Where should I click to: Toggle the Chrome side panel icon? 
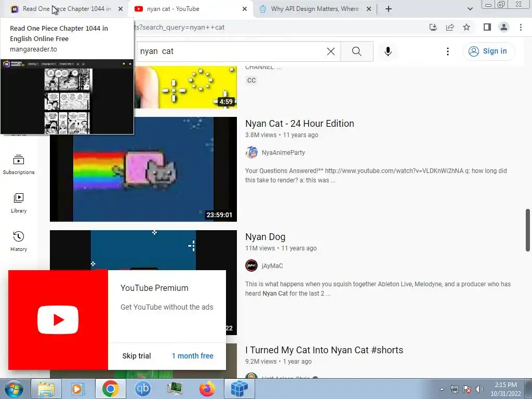coord(487,27)
